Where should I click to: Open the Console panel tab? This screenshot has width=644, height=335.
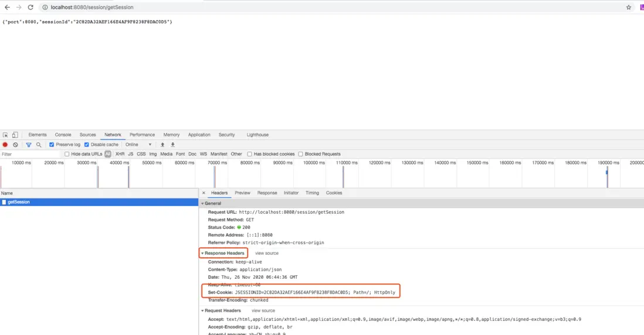tap(63, 135)
